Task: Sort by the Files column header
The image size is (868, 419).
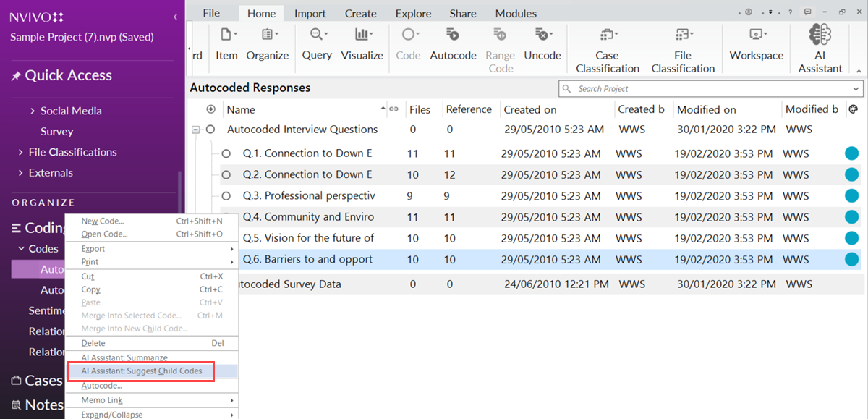Action: [x=422, y=109]
